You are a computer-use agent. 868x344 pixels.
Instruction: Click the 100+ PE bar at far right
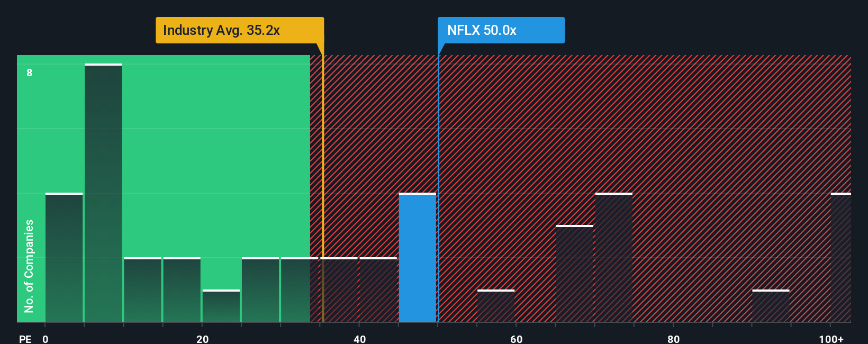point(841,258)
